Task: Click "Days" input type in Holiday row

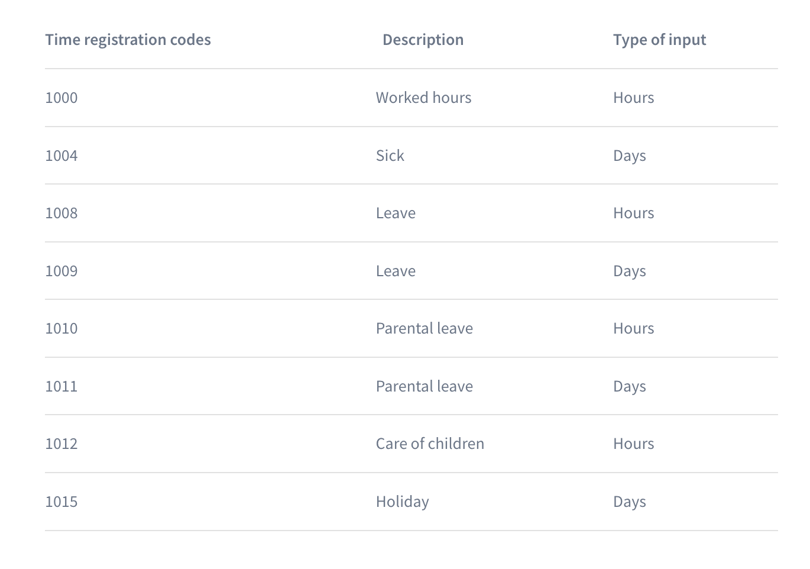Action: 629,502
